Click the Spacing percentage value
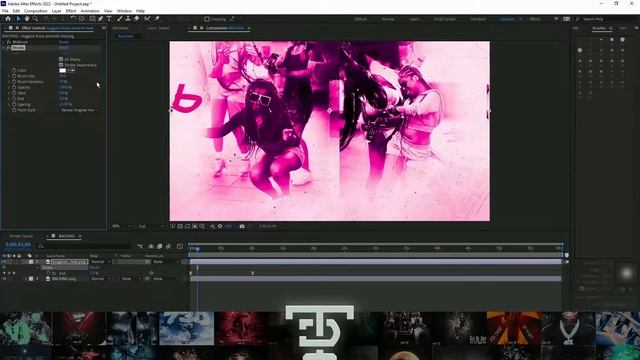Viewport: 640px width, 360px height. tap(65, 104)
